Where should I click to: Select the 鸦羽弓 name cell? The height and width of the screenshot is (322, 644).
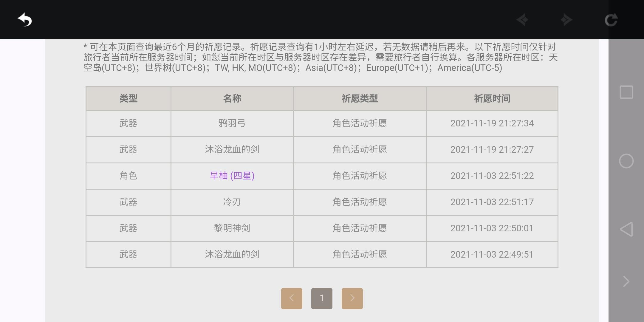click(x=232, y=123)
